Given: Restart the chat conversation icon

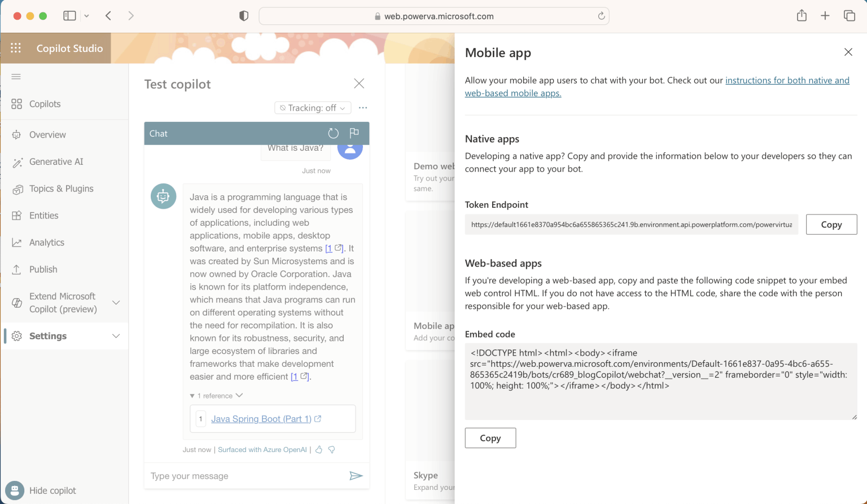Looking at the screenshot, I should [x=333, y=133].
